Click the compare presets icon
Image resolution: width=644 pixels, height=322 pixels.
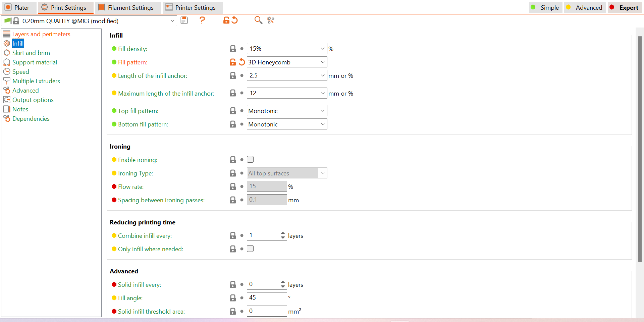pyautogui.click(x=271, y=20)
